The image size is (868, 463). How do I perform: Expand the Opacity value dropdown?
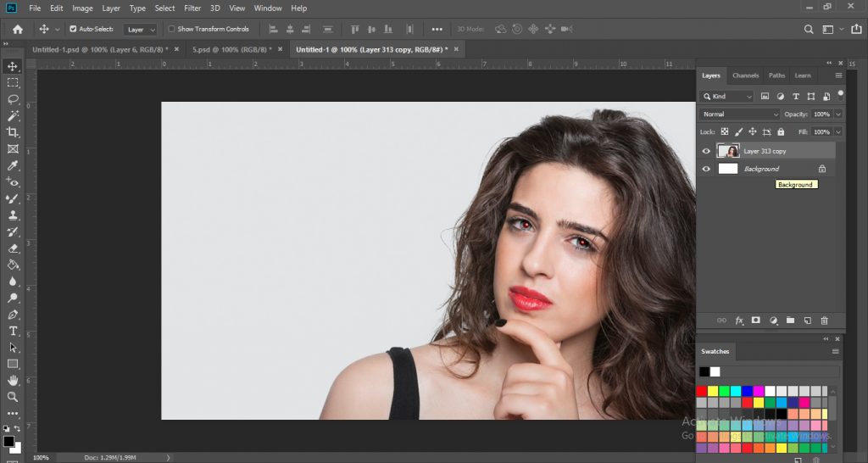click(838, 114)
